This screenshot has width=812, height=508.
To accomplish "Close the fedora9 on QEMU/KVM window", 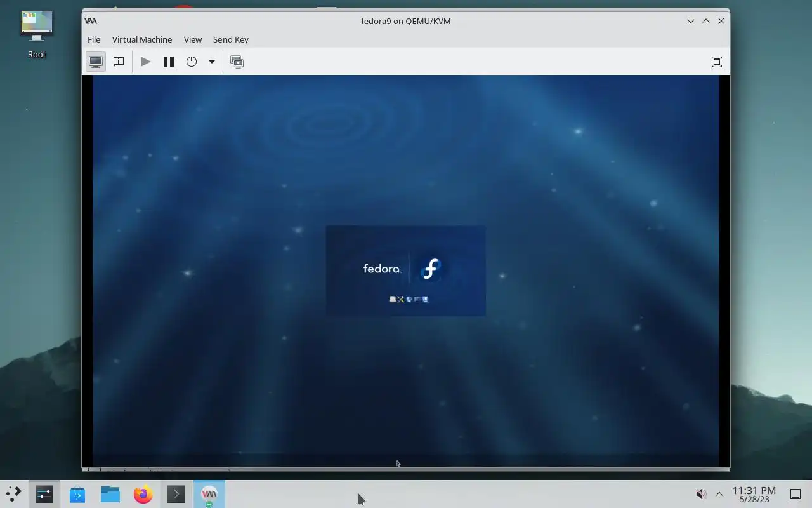I will pyautogui.click(x=721, y=21).
